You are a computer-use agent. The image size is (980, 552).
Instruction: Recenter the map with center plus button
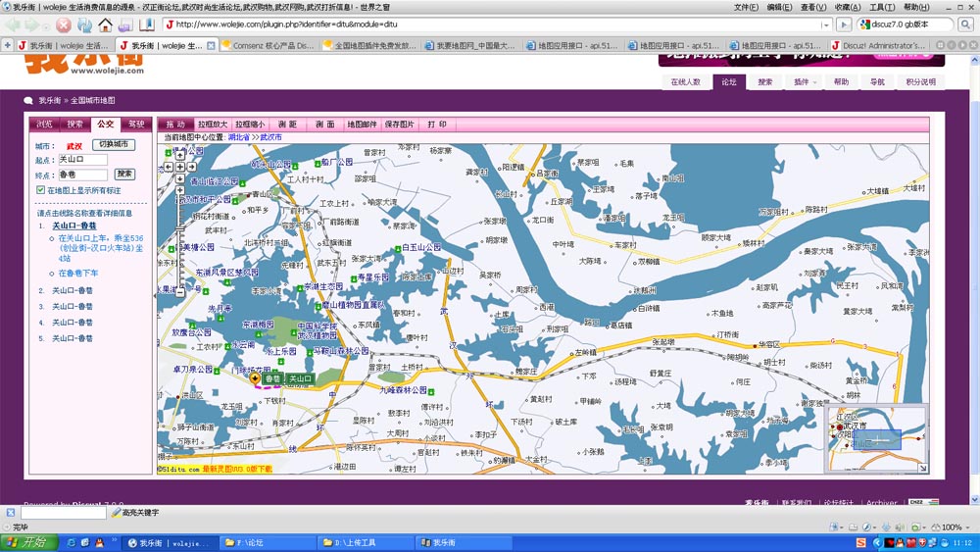pos(180,167)
